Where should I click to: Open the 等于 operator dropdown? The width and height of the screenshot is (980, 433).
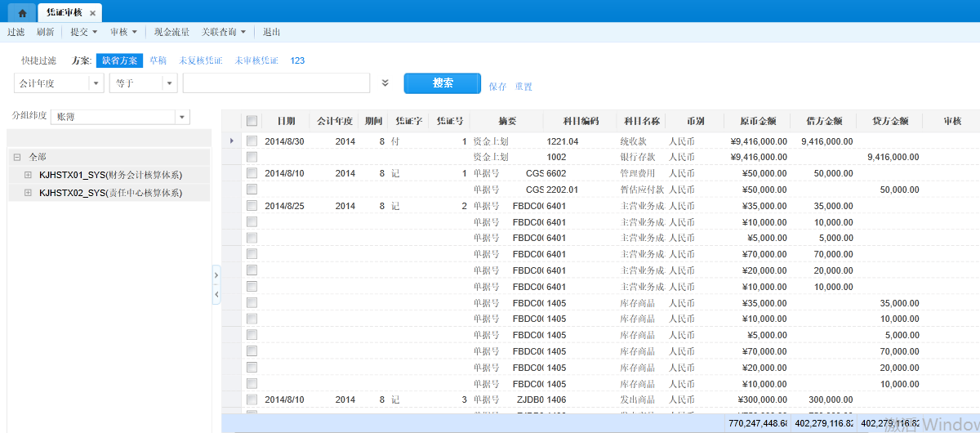coord(170,83)
